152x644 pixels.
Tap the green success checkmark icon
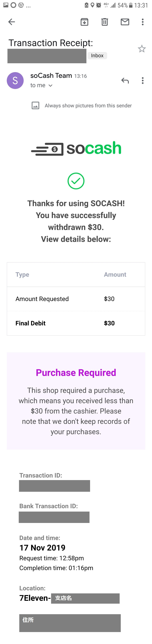[76, 181]
